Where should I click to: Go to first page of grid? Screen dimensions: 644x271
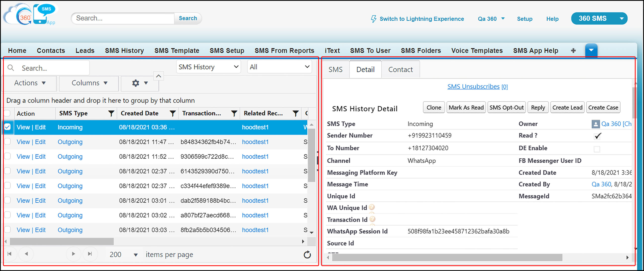click(x=10, y=254)
